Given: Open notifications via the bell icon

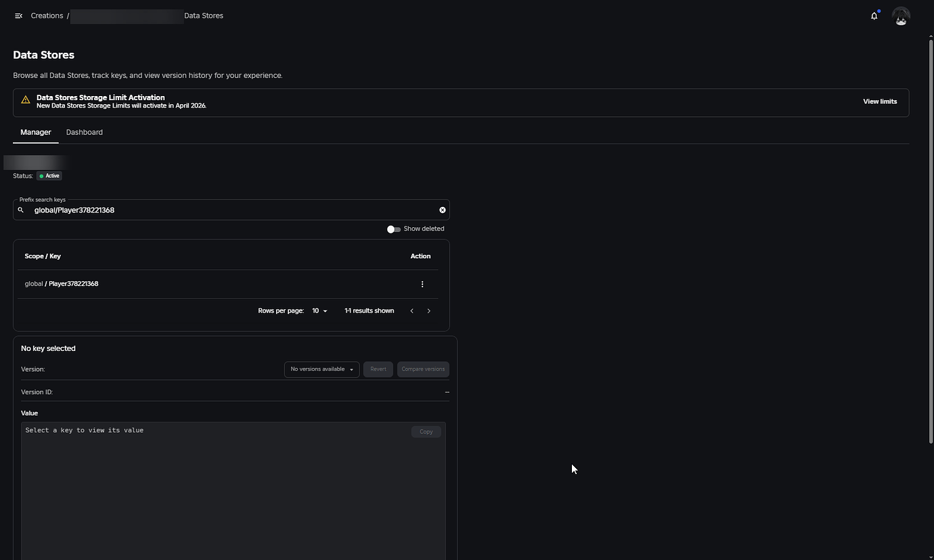Looking at the screenshot, I should [x=874, y=16].
